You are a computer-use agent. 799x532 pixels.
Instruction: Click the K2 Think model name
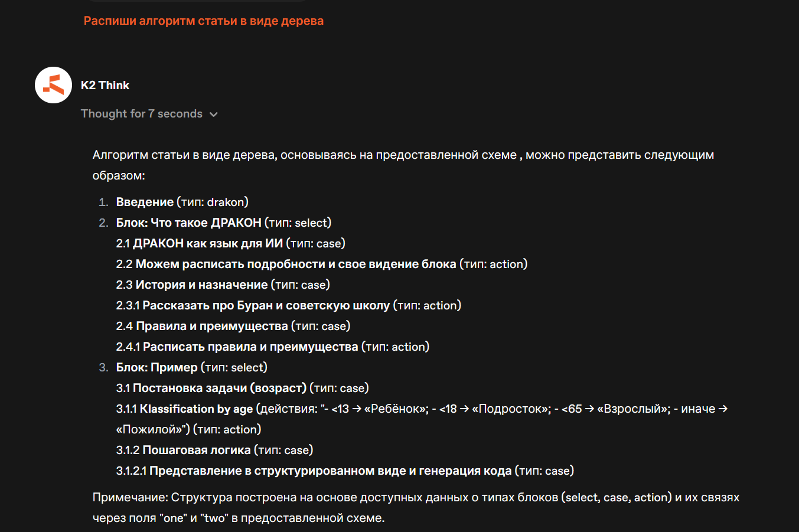[105, 85]
